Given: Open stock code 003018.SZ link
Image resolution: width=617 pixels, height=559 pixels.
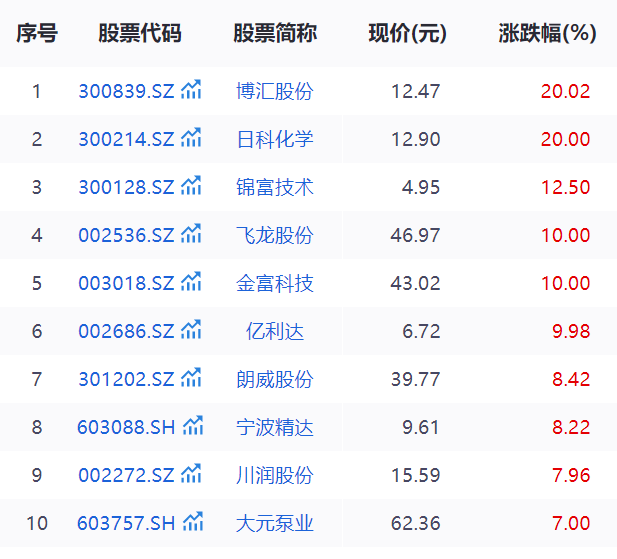Looking at the screenshot, I should 126,283.
